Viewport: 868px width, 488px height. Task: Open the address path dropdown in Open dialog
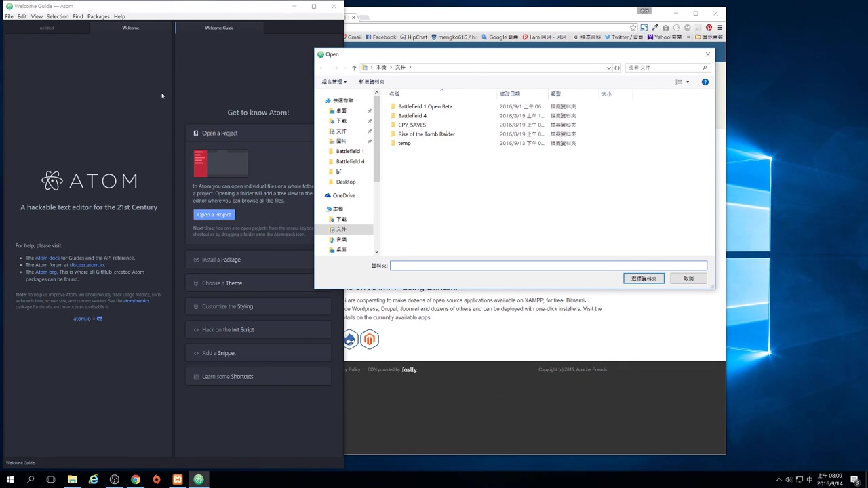pos(608,68)
